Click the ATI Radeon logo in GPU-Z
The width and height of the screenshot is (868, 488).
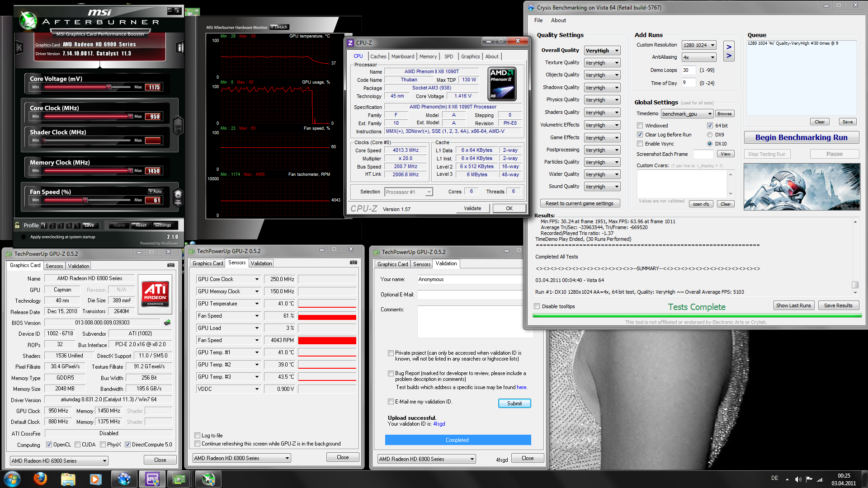(155, 293)
